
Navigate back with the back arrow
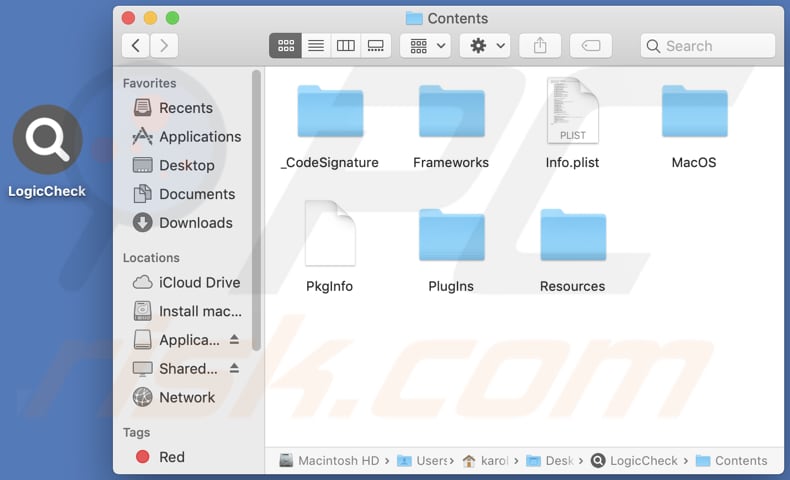coord(136,45)
